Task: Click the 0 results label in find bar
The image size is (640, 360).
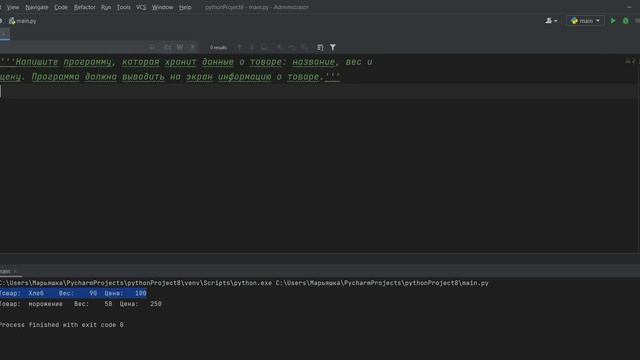Action: pyautogui.click(x=218, y=48)
